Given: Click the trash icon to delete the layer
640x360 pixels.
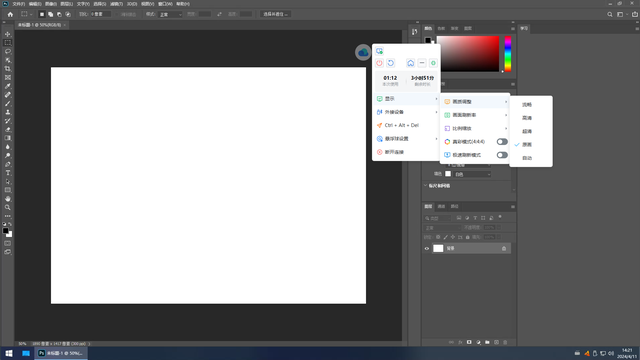Looking at the screenshot, I should (505, 342).
